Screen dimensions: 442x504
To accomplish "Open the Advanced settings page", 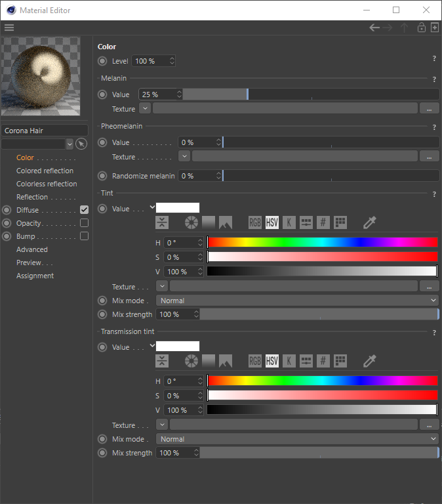I will pyautogui.click(x=31, y=249).
